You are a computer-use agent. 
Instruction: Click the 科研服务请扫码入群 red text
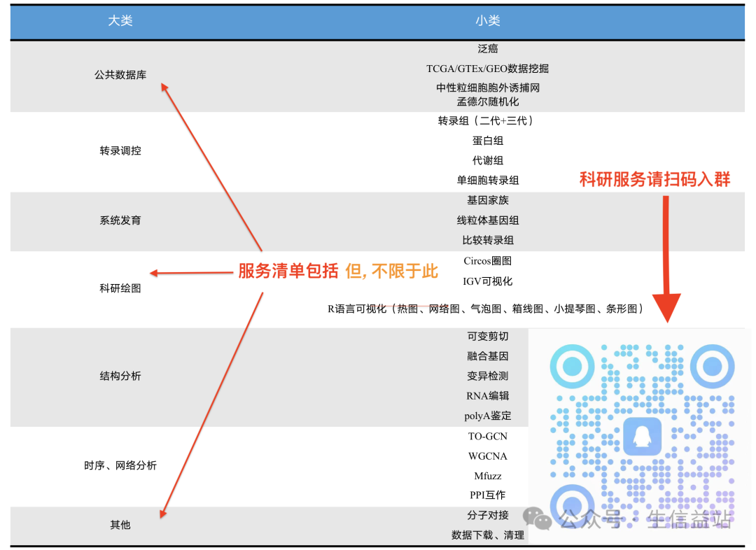point(655,179)
